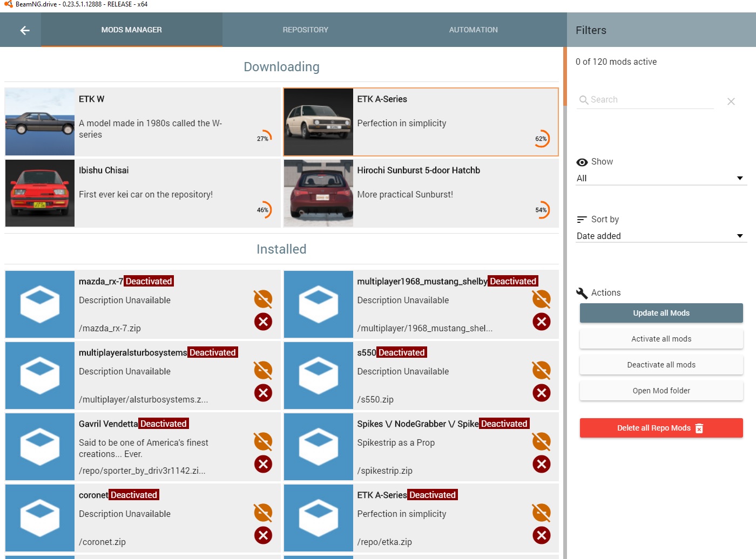Delete the mazda_rx-7 mod
The image size is (756, 559).
263,322
